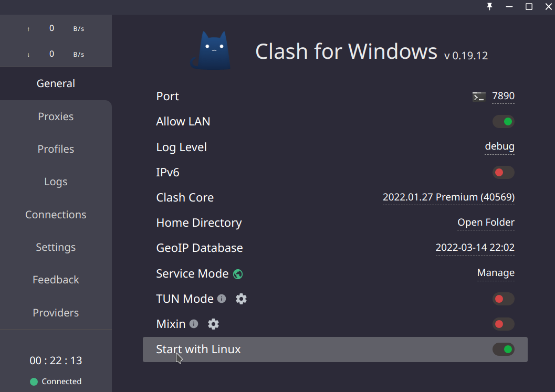Viewport: 555px width, 392px height.
Task: Click the Start with Linux label
Action: coord(198,349)
